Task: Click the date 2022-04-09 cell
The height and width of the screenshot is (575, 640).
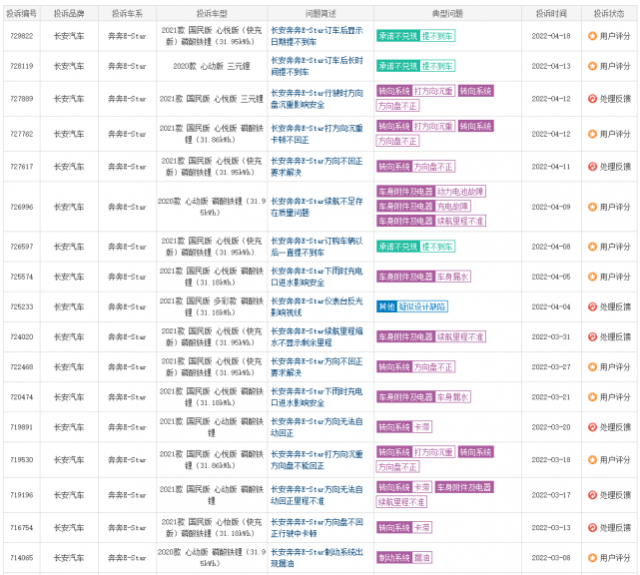Action: [551, 207]
